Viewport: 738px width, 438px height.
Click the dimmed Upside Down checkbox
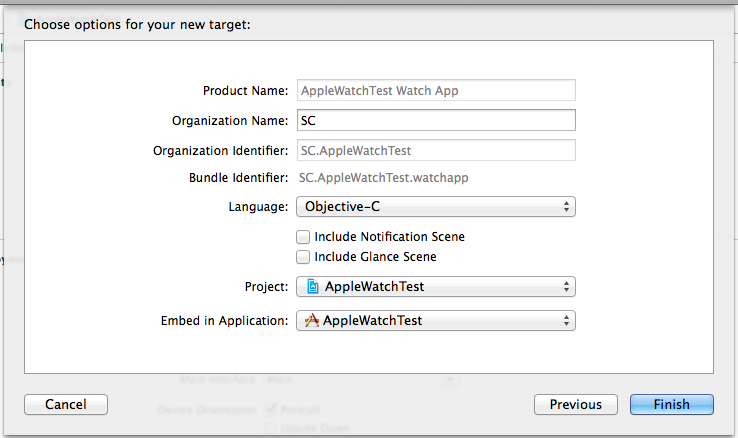point(270,428)
